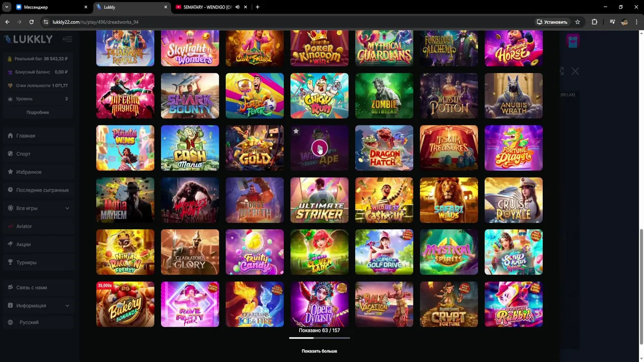Screen dimensions: 644x362
Task: Open Последние сыгранные in sidebar
Action: (38, 190)
